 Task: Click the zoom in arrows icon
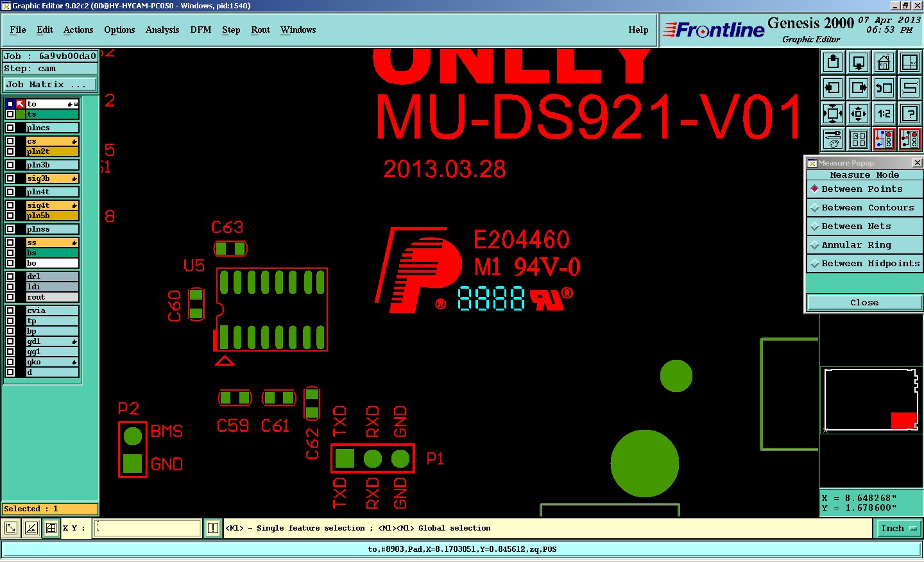[833, 114]
